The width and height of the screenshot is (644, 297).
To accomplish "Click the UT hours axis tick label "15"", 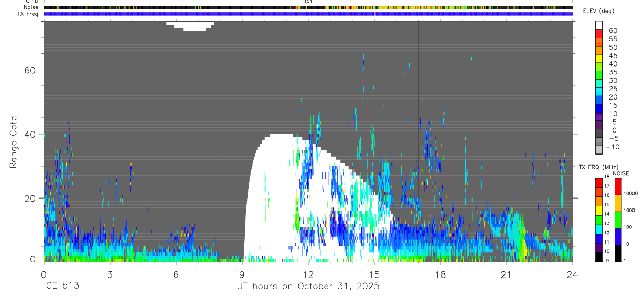I will pos(374,275).
